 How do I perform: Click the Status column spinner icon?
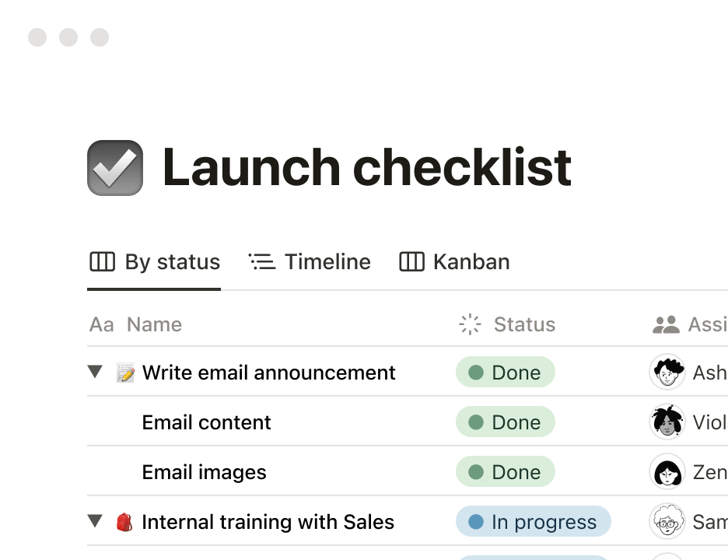click(471, 324)
